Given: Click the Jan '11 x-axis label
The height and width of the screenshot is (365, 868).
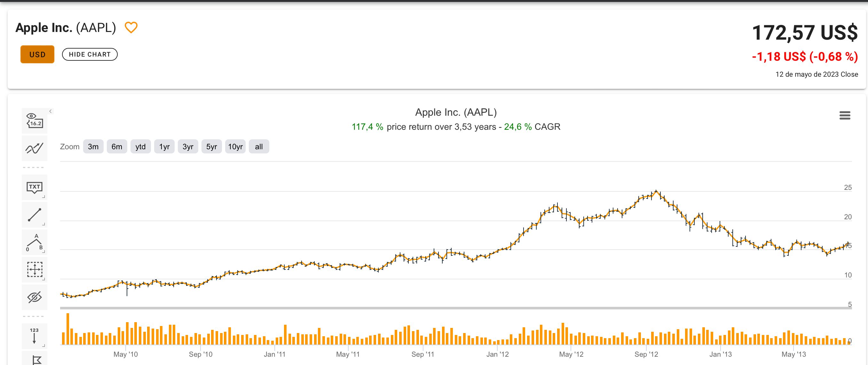Looking at the screenshot, I should pyautogui.click(x=274, y=354).
